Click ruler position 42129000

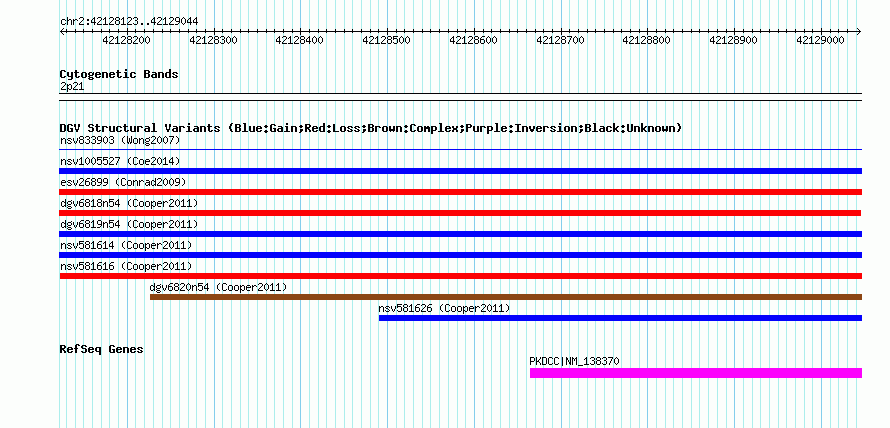click(x=821, y=40)
